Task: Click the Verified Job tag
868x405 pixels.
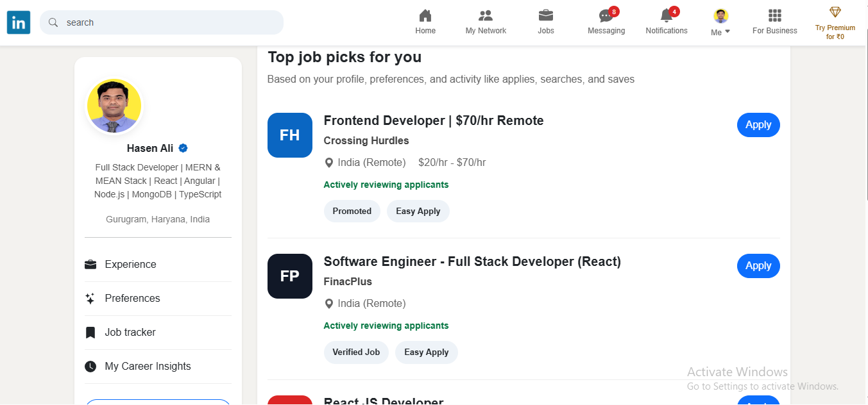Action: click(356, 352)
